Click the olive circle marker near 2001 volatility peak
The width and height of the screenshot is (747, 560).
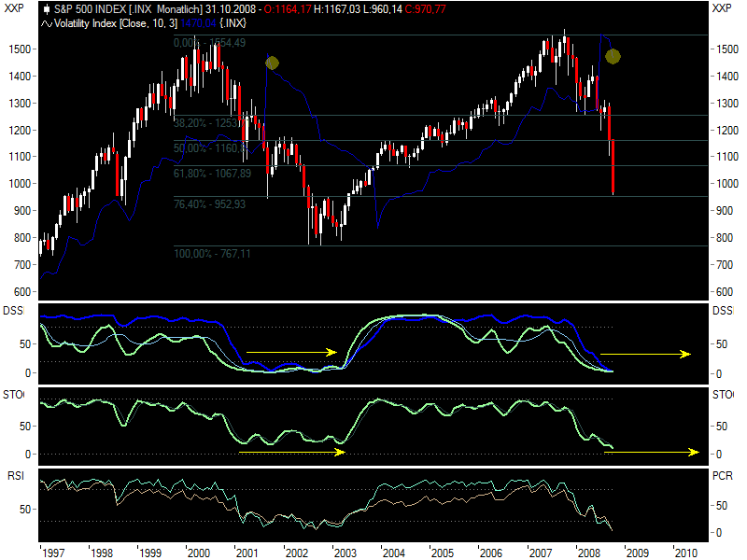[x=272, y=63]
